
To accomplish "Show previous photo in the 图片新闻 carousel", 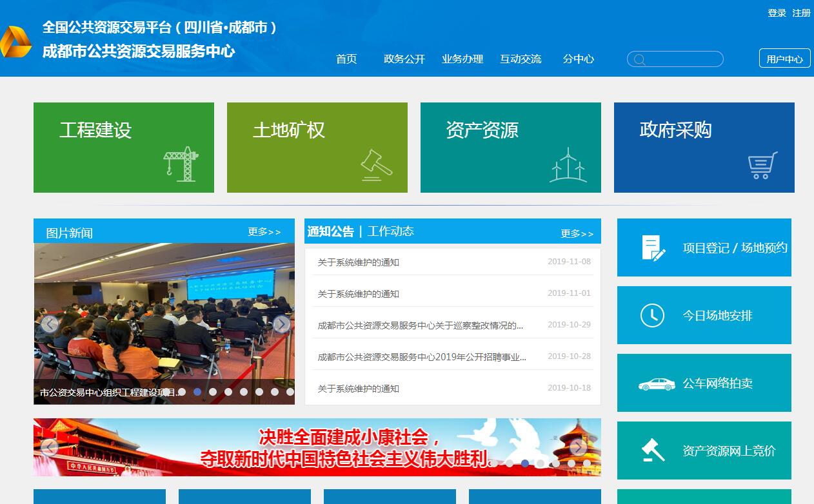I will coord(49,324).
